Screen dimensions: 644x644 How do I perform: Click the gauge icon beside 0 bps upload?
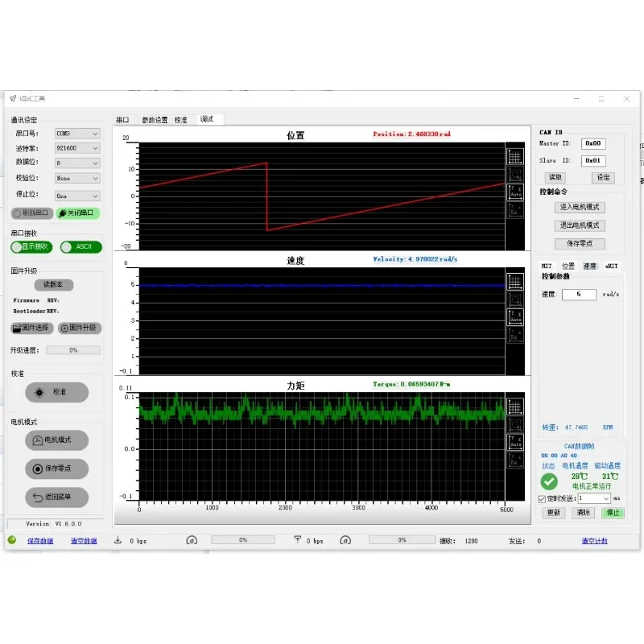[345, 540]
